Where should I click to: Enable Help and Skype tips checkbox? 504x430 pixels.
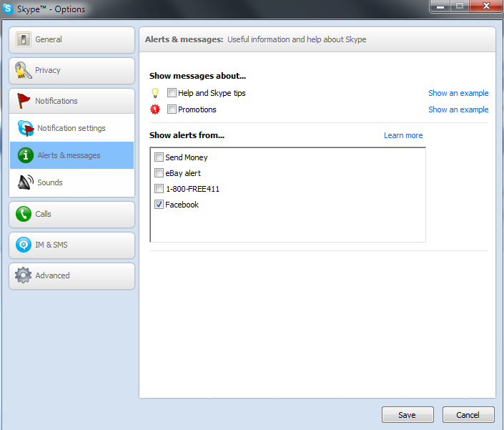tap(172, 93)
